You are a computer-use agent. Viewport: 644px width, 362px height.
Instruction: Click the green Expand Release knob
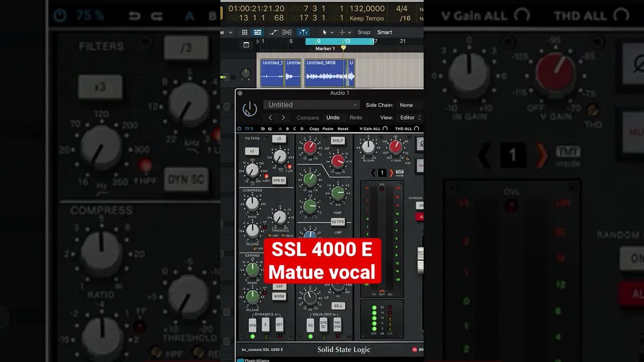pos(253,297)
